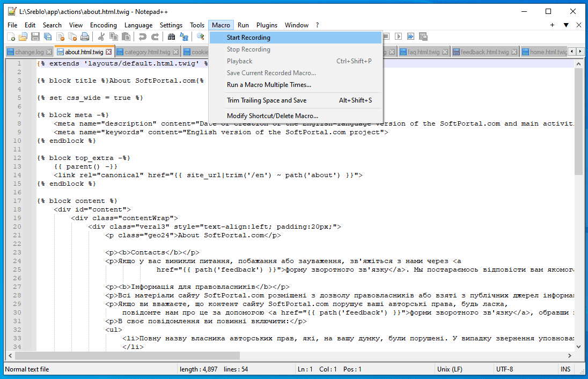Screen dimensions: 588x379
Task: Cut selection with the scissors icon
Action: click(x=101, y=37)
